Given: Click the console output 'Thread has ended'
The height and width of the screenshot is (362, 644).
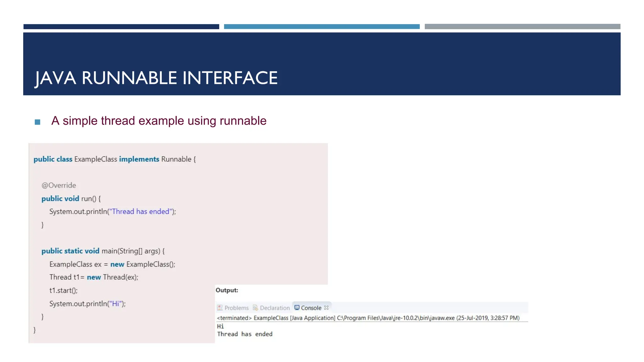Looking at the screenshot, I should [x=245, y=334].
